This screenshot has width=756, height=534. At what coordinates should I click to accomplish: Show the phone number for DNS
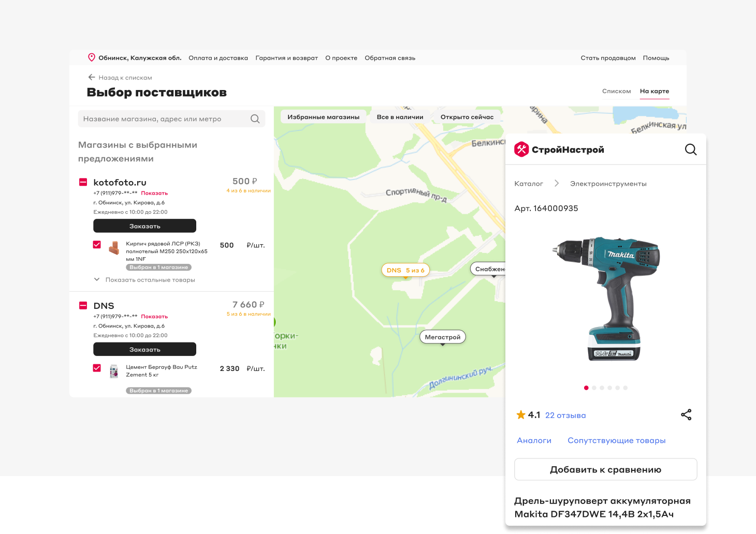[154, 316]
